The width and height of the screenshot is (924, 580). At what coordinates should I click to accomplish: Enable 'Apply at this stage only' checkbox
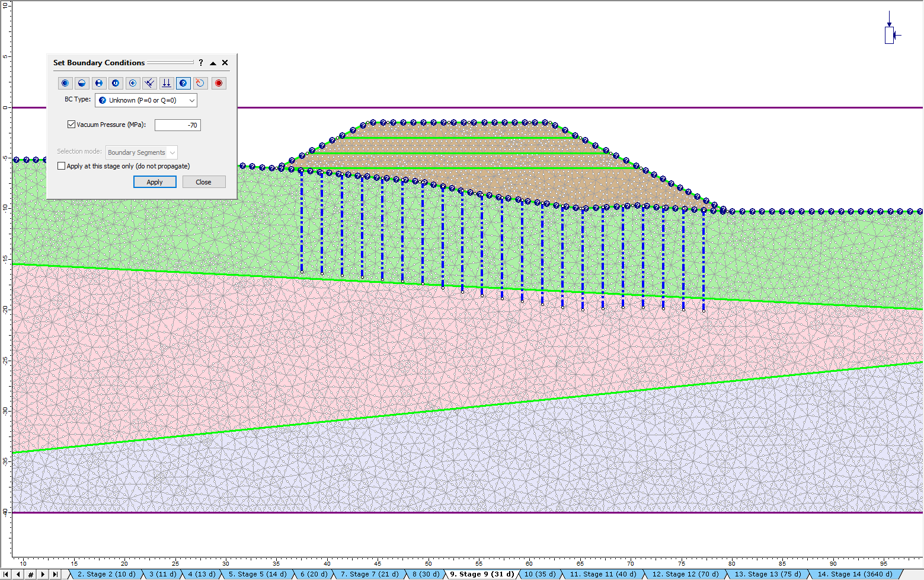click(62, 166)
